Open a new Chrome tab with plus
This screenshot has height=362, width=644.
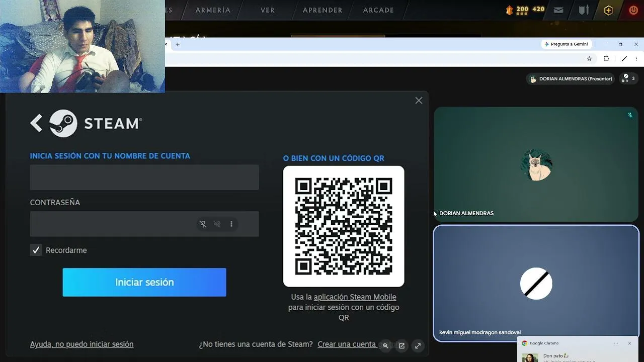click(178, 44)
